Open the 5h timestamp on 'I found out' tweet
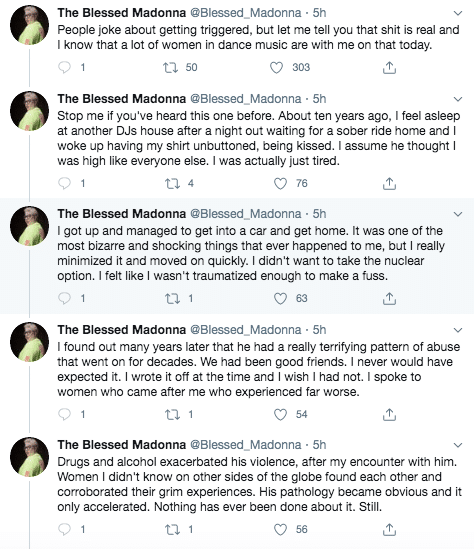Screen dimensions: 474x549 pyautogui.click(x=319, y=330)
